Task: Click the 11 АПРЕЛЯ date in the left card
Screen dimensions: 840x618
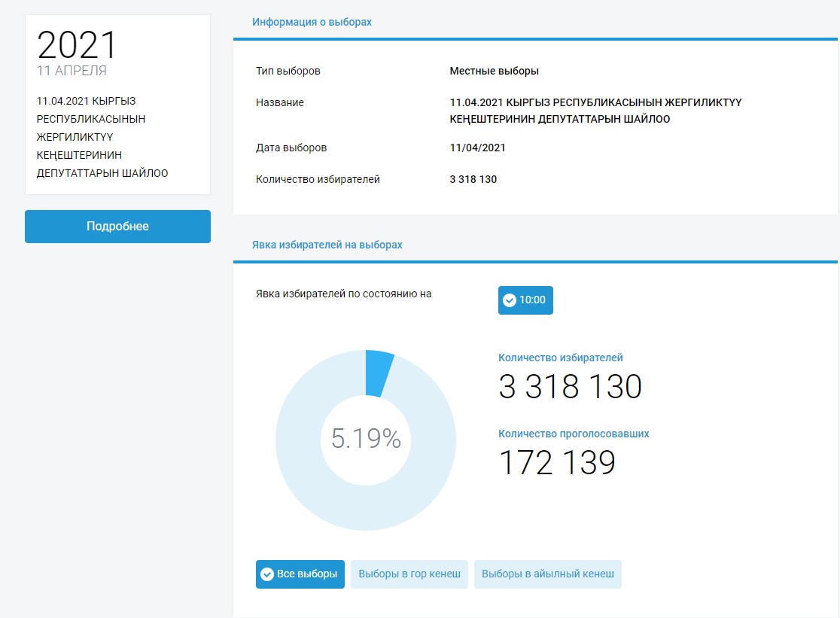Action: [72, 72]
